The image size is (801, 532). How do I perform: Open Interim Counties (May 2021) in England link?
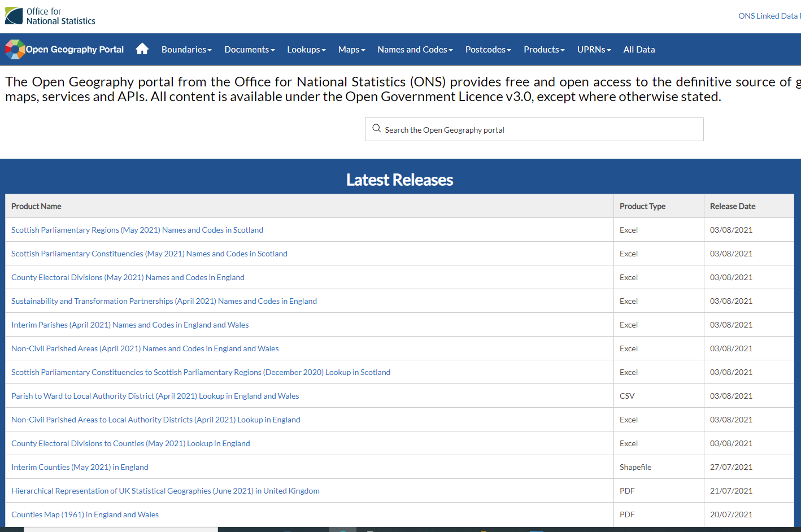pyautogui.click(x=80, y=467)
